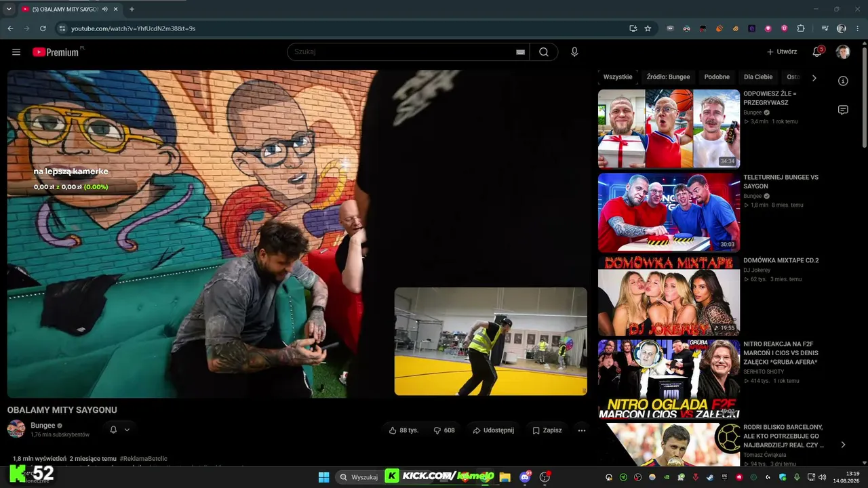Open YouTube account avatar menu
The image size is (868, 488).
(x=843, y=52)
